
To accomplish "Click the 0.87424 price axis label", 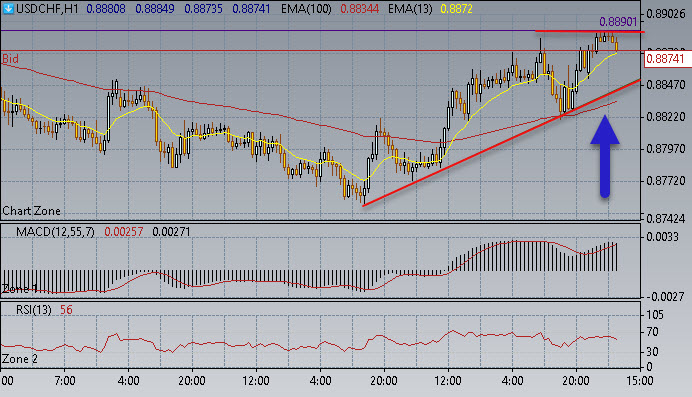I will [x=666, y=218].
